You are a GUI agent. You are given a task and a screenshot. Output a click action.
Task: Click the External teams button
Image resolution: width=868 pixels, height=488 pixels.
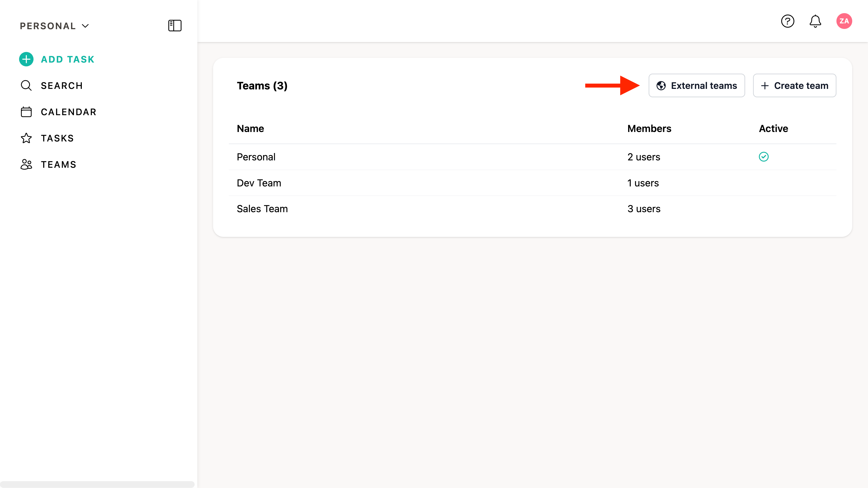[x=697, y=85]
